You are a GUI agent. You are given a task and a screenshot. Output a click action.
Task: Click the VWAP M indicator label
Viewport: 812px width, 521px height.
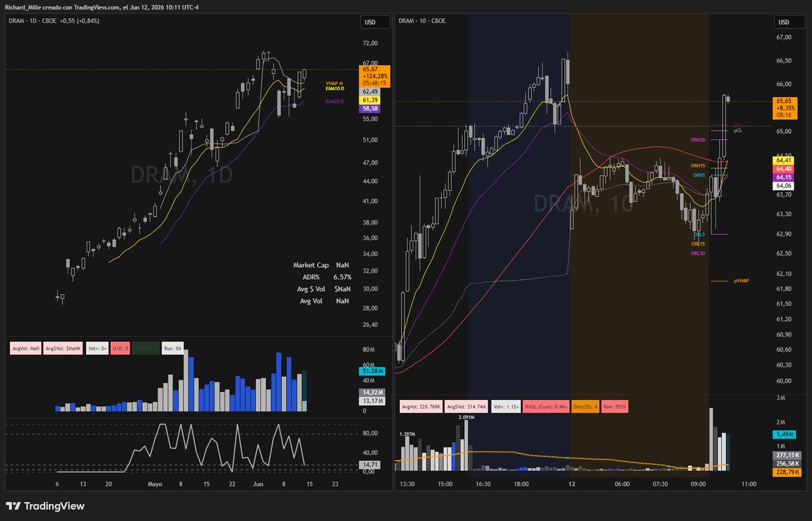coord(334,83)
